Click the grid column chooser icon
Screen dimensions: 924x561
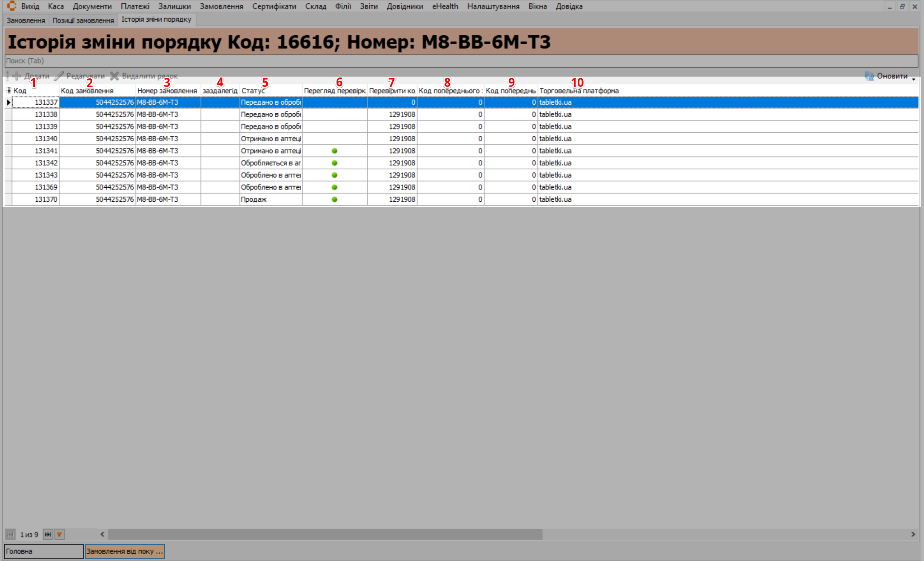point(8,90)
